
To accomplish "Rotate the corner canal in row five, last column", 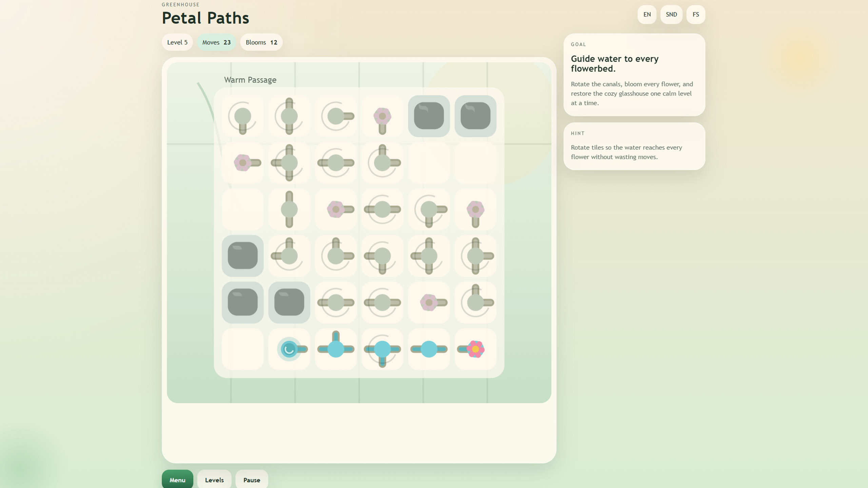I will 475,303.
